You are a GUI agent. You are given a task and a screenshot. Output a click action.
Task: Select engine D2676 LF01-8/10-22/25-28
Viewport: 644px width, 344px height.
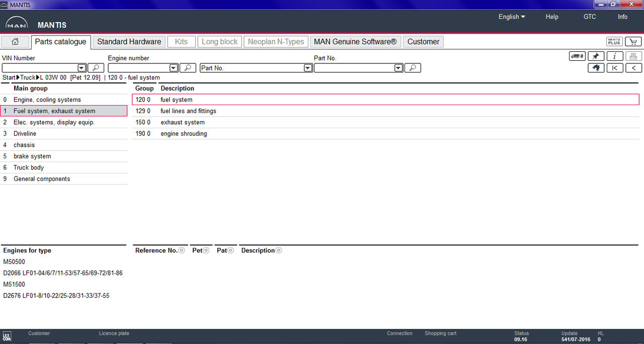tap(56, 296)
